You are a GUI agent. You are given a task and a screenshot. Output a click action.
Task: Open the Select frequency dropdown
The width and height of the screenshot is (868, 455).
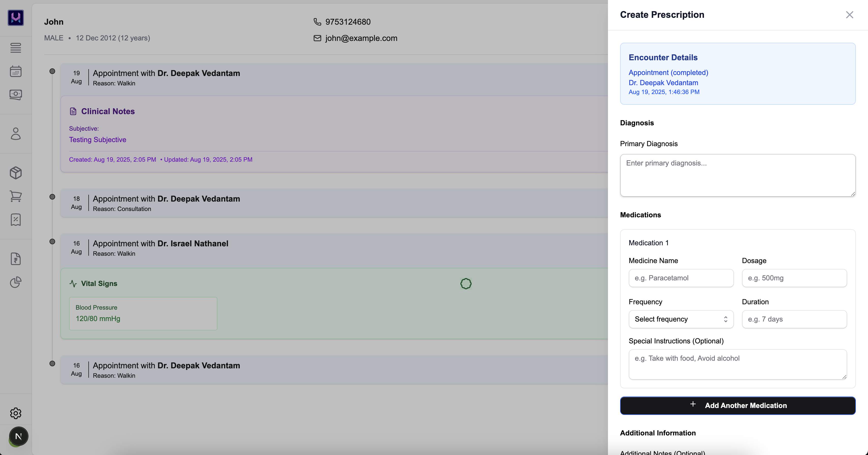pyautogui.click(x=681, y=319)
